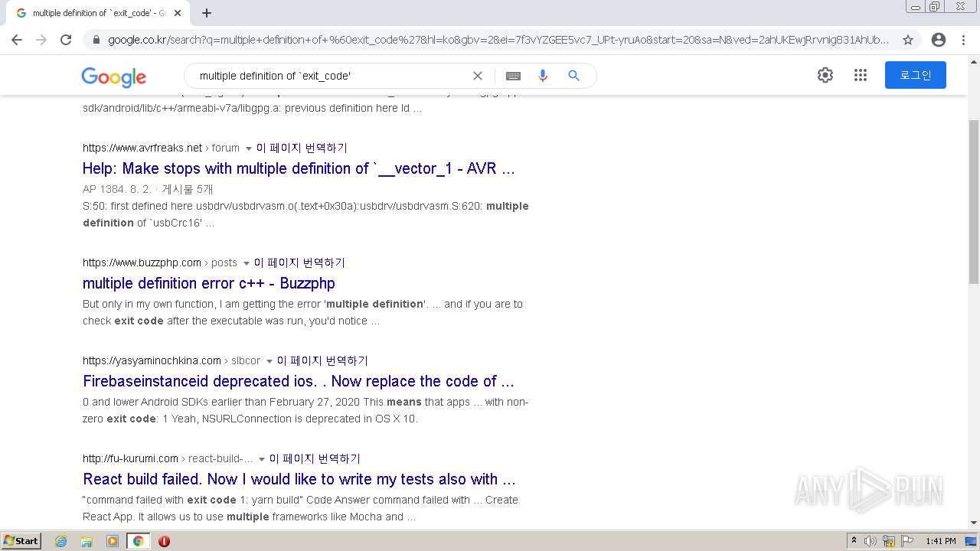Click http://fu-kurumi.com URL text
This screenshot has width=980, height=551.
pos(130,458)
